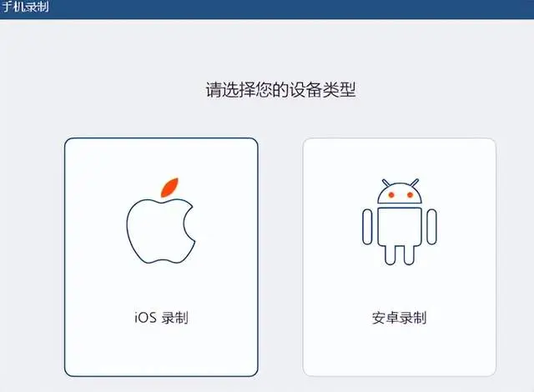
Task: Click the dark blue title bar
Action: pyautogui.click(x=267, y=9)
